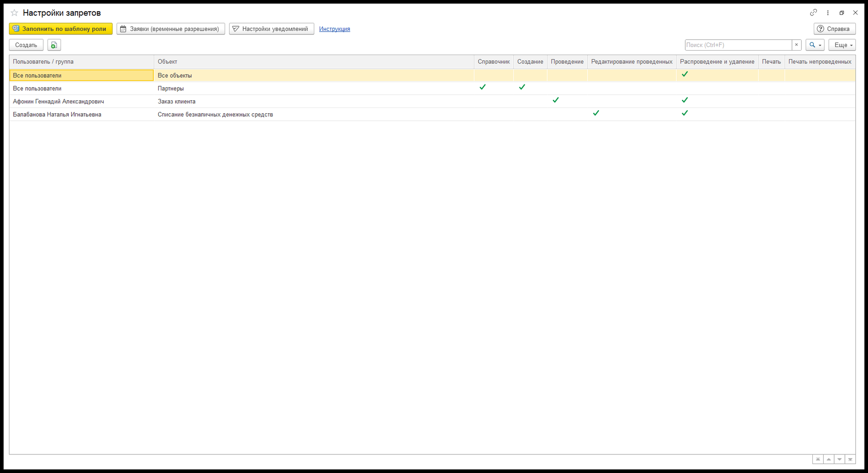Click Заполнить по шаблону роли button
Screen dimensions: 868x473
[61, 29]
